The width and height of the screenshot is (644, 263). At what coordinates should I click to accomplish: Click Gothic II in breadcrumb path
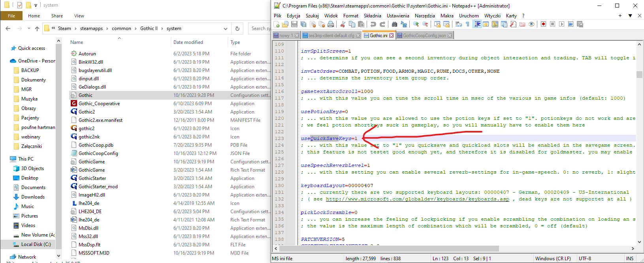click(x=149, y=28)
